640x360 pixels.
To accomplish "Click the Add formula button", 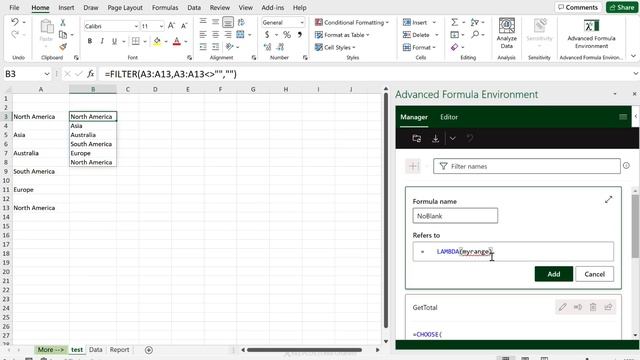I will point(553,274).
